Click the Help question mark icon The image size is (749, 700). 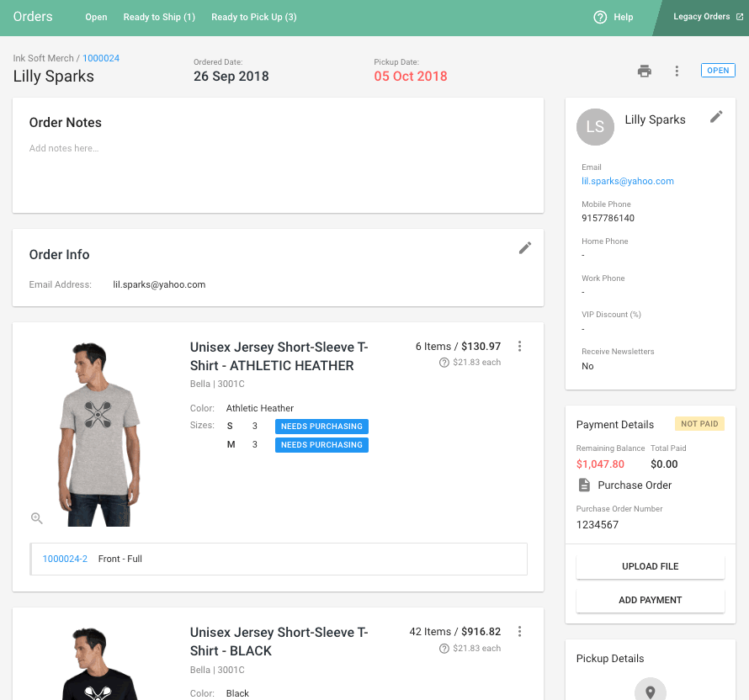(600, 17)
